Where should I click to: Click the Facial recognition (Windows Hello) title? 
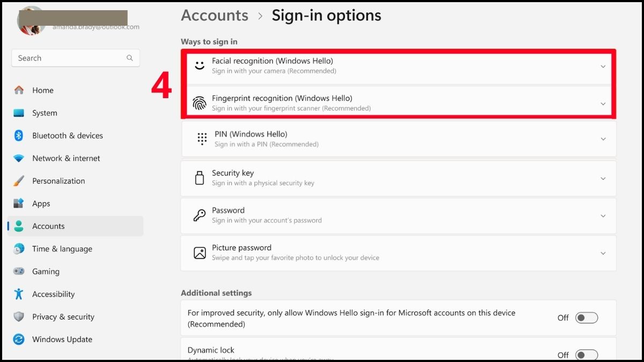(273, 61)
